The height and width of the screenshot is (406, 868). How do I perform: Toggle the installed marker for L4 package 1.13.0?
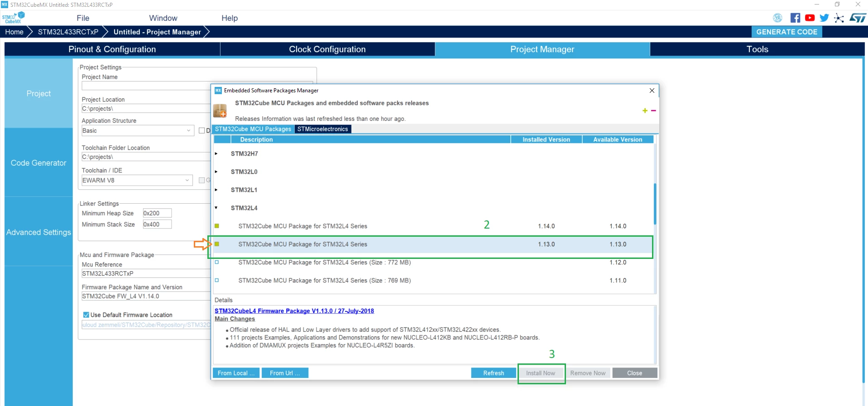pos(217,244)
